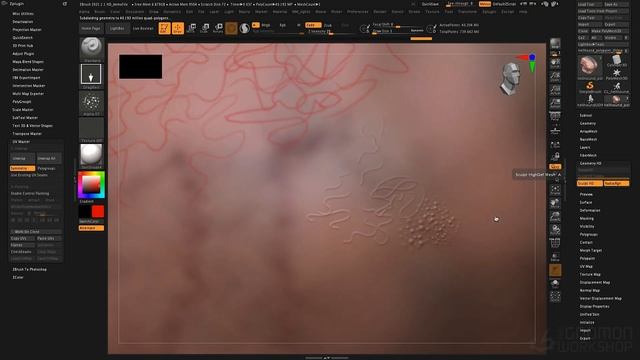This screenshot has width=640, height=360.
Task: Click the sculptris-style sphere icon
Action: [x=244, y=28]
